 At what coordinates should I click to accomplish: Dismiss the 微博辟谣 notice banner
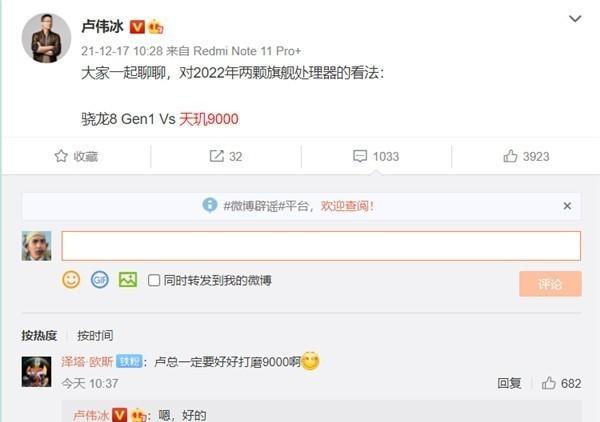567,206
